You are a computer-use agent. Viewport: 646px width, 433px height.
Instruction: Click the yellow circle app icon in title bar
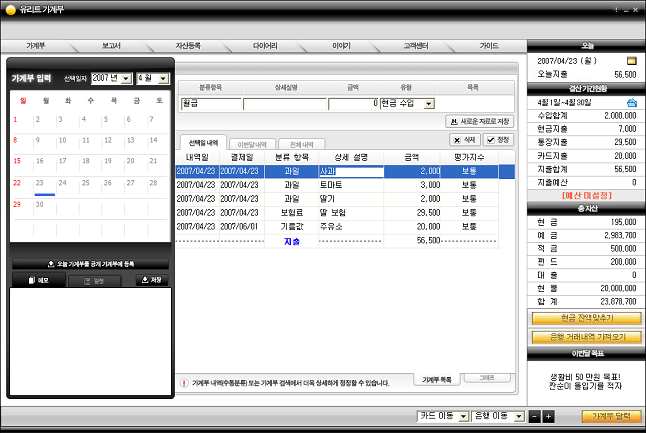pyautogui.click(x=11, y=9)
